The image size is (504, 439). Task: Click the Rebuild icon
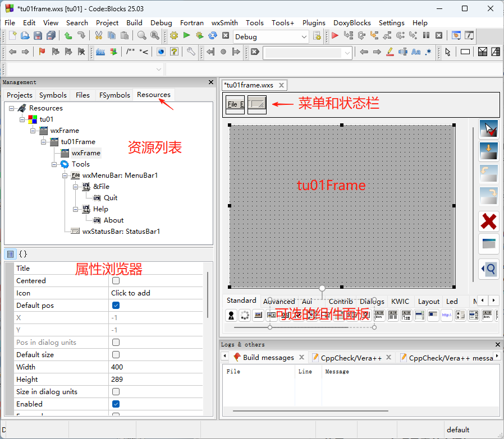213,35
